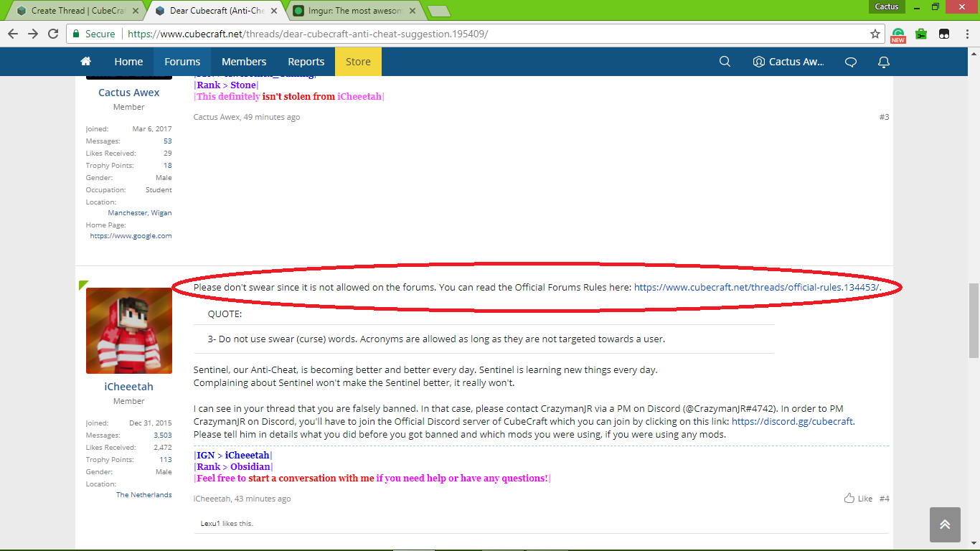Image resolution: width=980 pixels, height=551 pixels.
Task: Open the Forums menu item
Action: click(182, 62)
